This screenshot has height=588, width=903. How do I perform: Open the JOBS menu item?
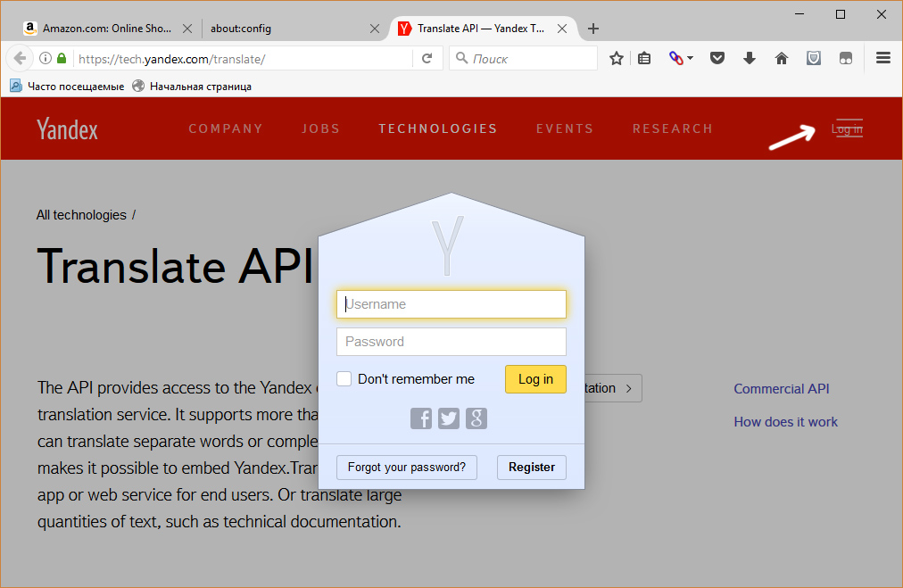click(x=320, y=128)
